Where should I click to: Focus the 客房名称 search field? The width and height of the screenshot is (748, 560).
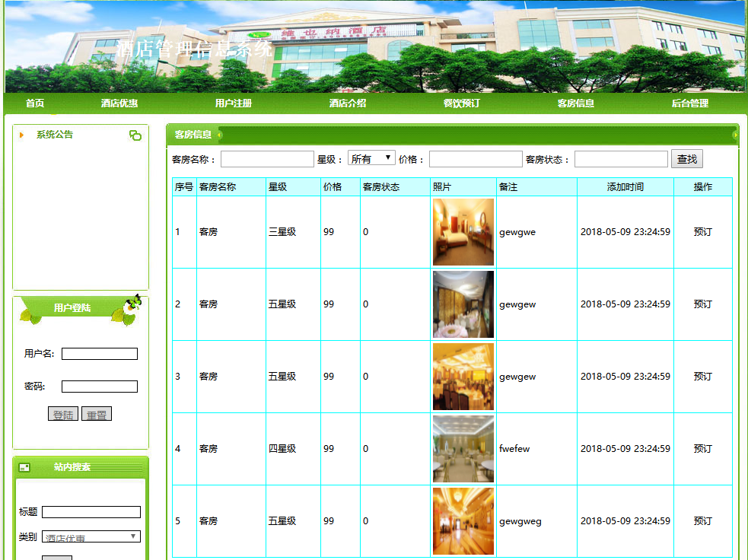[267, 159]
